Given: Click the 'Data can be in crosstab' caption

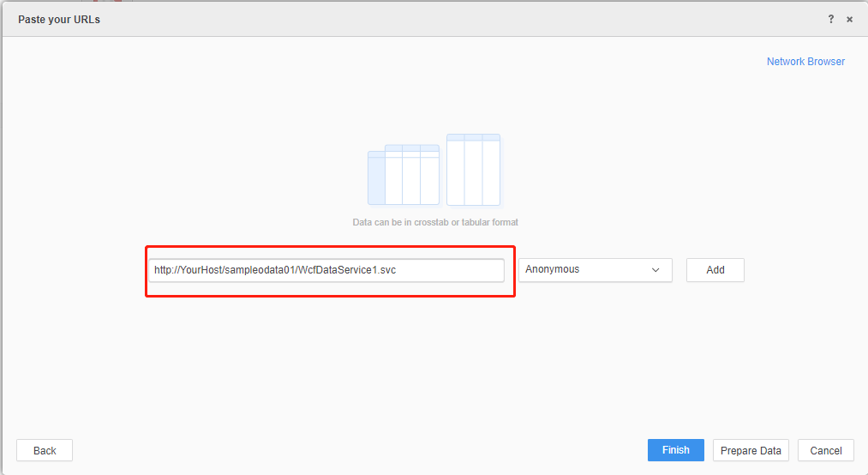Looking at the screenshot, I should click(435, 222).
